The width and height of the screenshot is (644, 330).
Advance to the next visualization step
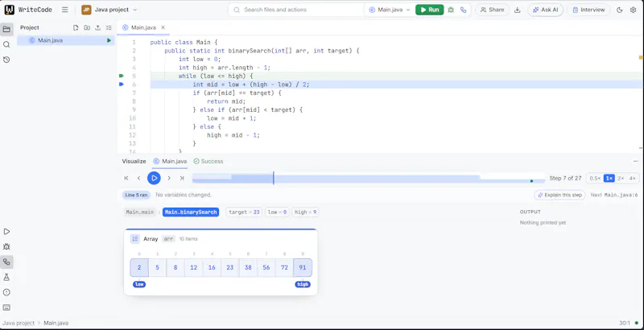[x=169, y=178]
